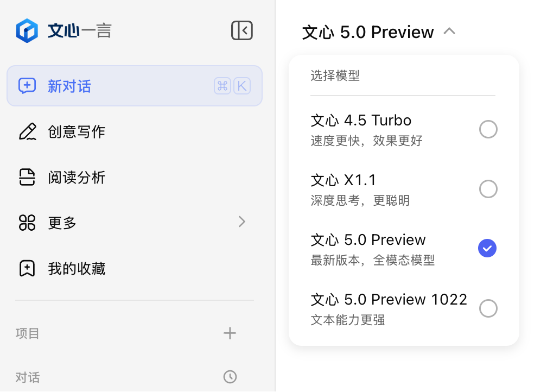This screenshot has width=547, height=392.
Task: Click the checked blue radio of 文心 5.0 Preview
Action: 487,248
